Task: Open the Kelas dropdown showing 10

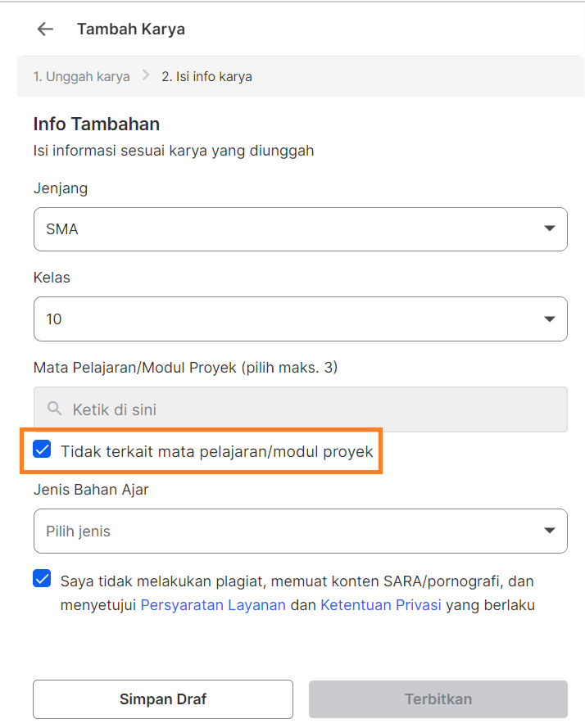Action: pyautogui.click(x=300, y=319)
